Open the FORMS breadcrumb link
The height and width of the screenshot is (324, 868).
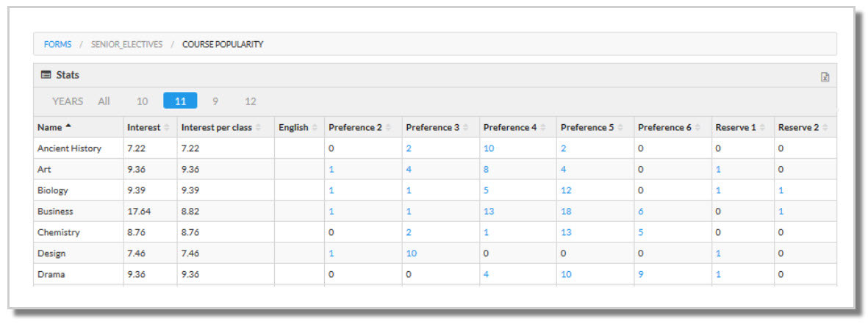[57, 44]
